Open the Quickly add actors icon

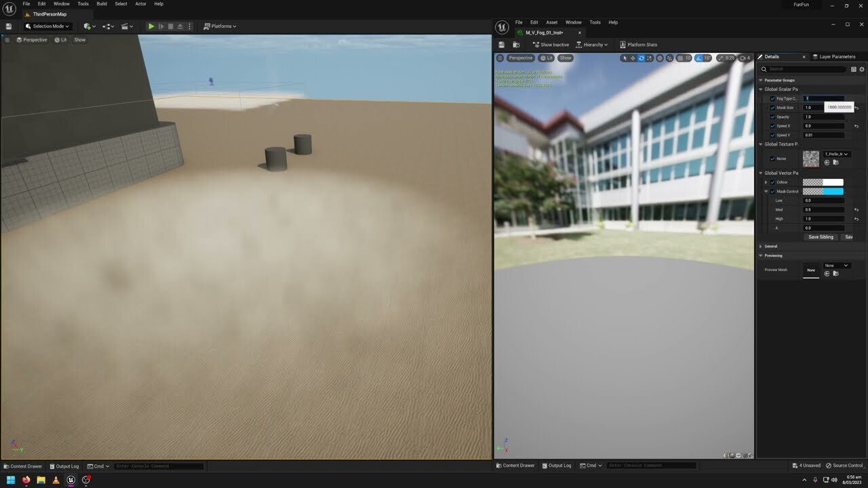[x=88, y=26]
